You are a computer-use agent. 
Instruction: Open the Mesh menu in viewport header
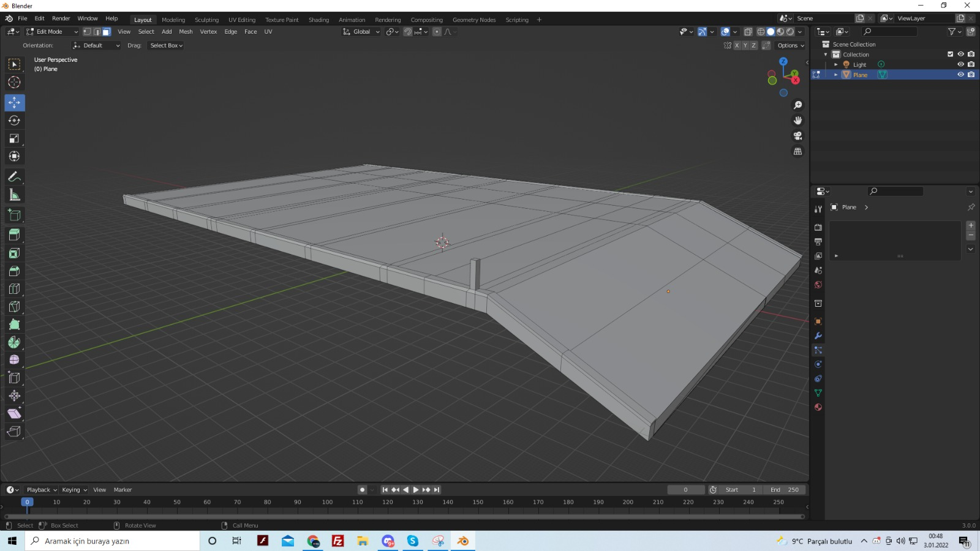pos(186,32)
